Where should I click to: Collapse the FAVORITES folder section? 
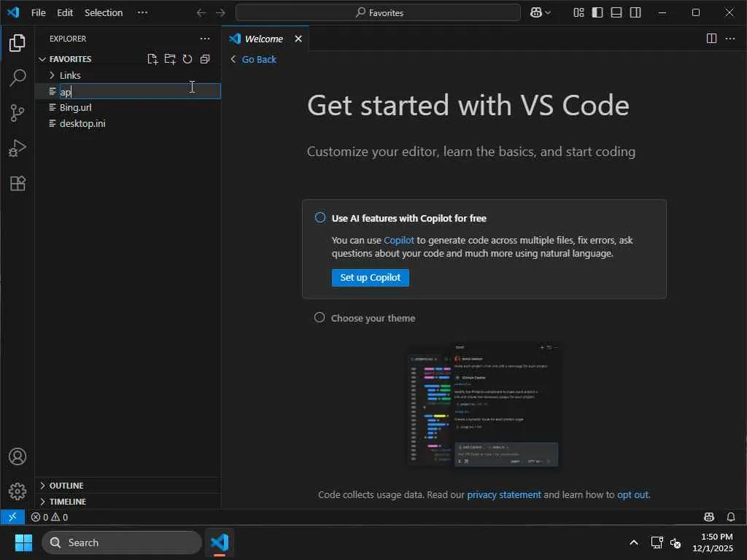click(42, 59)
